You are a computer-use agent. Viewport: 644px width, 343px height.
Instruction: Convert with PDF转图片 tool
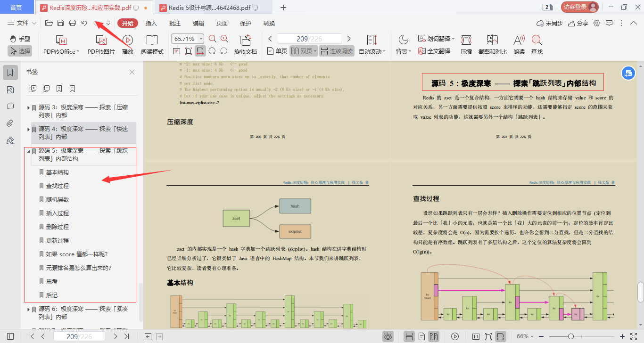point(101,45)
